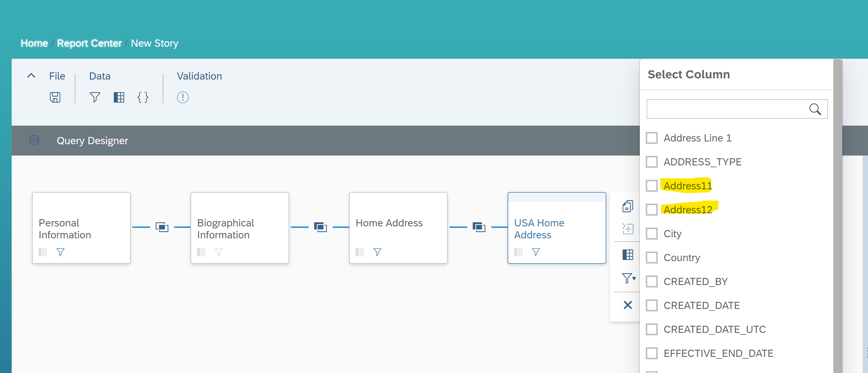Click the Validation exclamation icon

pyautogui.click(x=183, y=98)
